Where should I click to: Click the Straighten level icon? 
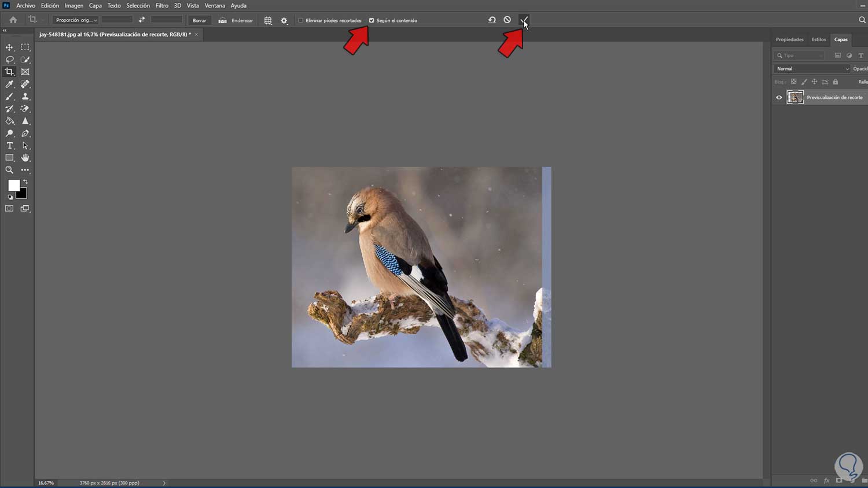pyautogui.click(x=222, y=20)
